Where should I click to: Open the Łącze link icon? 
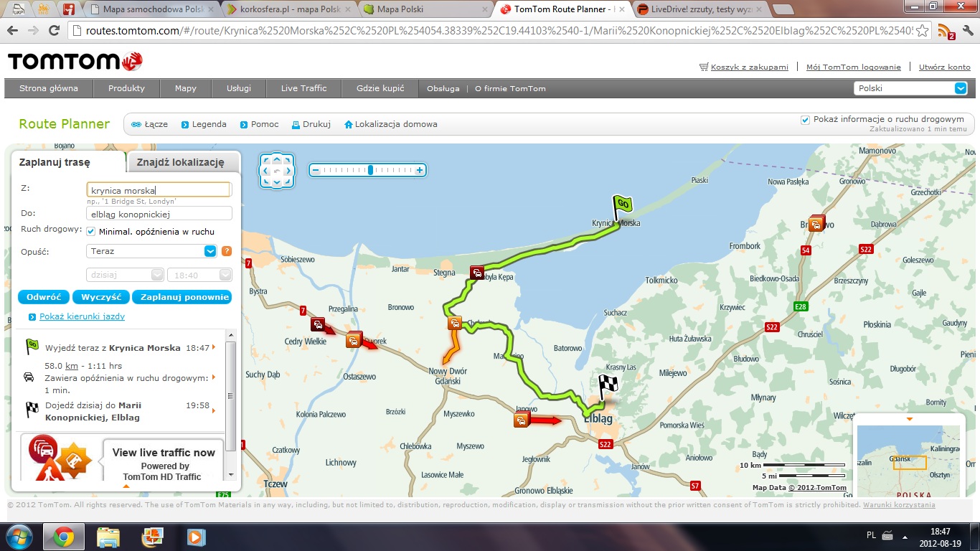[136, 124]
